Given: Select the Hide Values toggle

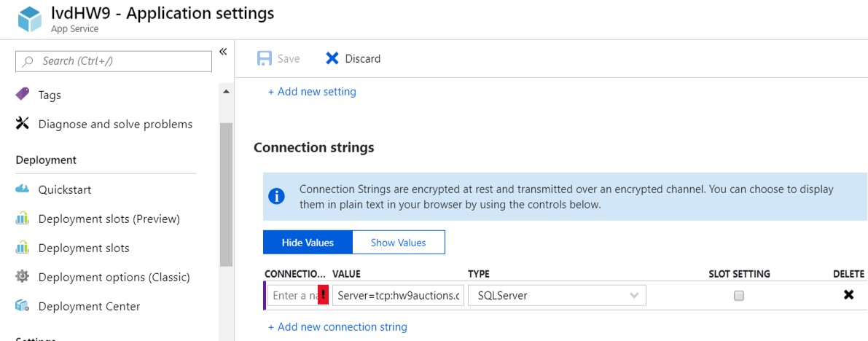Looking at the screenshot, I should pos(308,243).
